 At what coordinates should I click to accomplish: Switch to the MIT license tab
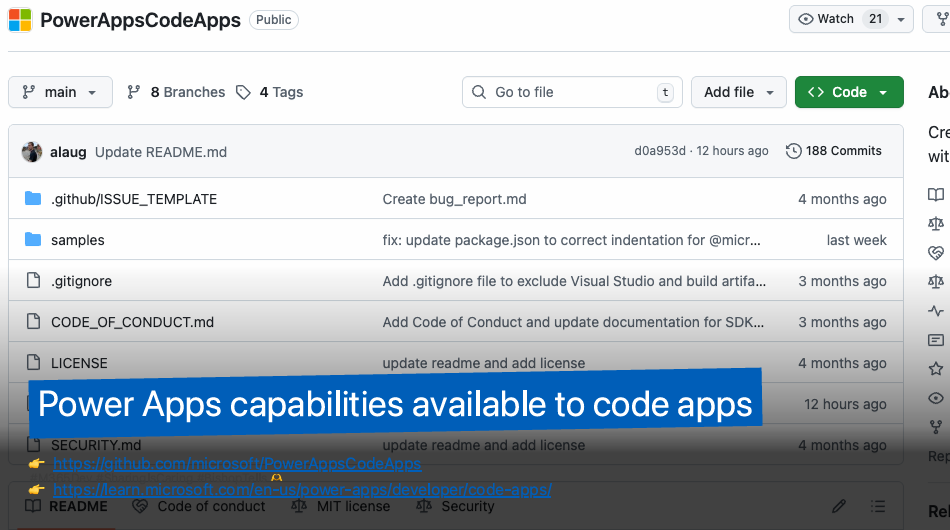click(x=340, y=506)
